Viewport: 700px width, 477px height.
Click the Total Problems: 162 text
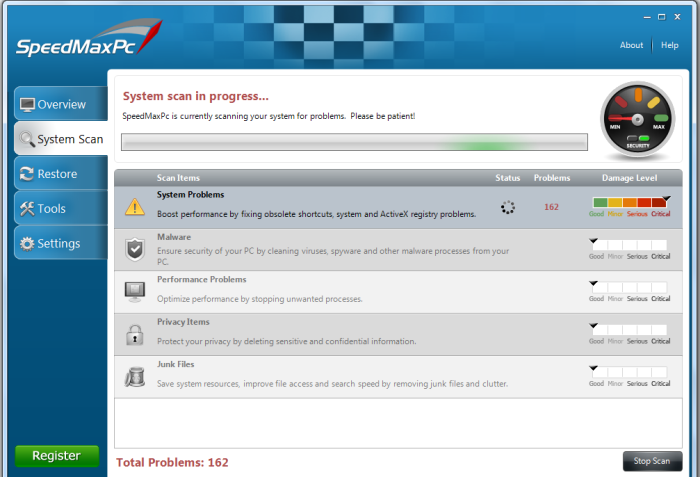click(x=172, y=462)
